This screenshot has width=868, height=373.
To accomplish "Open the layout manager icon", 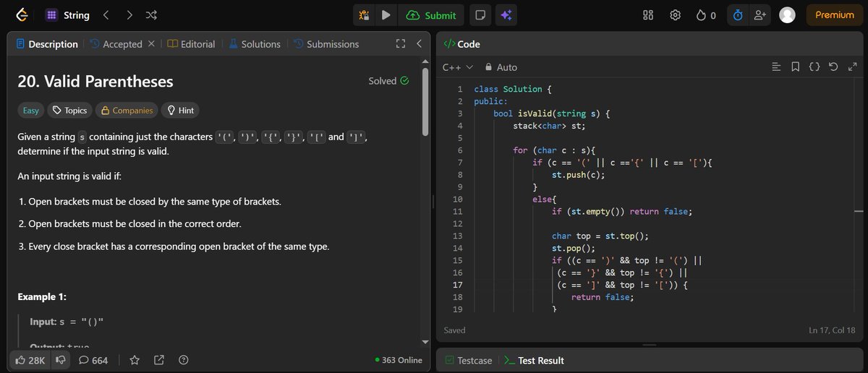I will (x=648, y=15).
